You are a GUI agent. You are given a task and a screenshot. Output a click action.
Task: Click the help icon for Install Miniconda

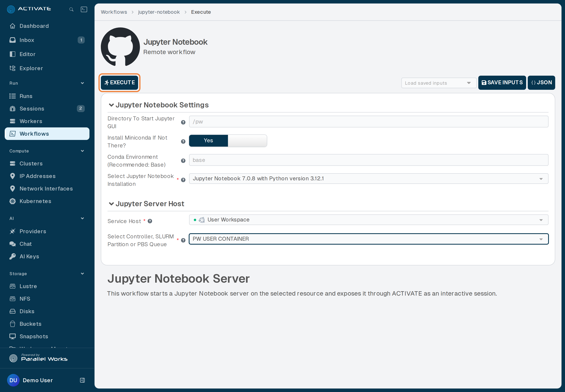click(183, 142)
